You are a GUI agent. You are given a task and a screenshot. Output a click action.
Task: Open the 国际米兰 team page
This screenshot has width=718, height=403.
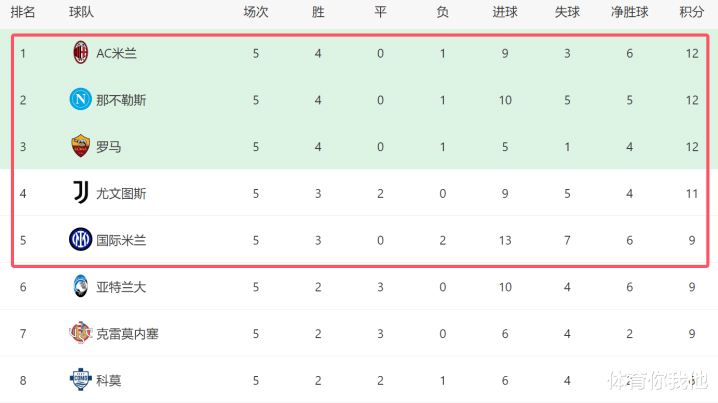point(121,239)
